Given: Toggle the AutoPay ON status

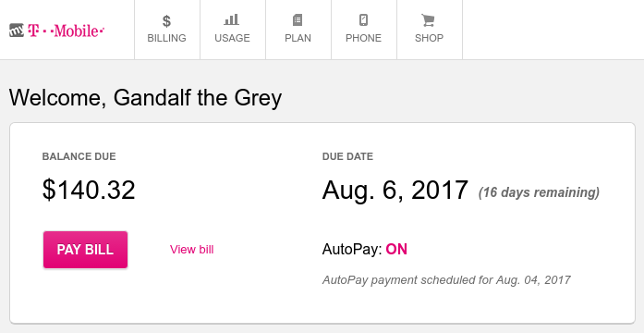Looking at the screenshot, I should 396,249.
